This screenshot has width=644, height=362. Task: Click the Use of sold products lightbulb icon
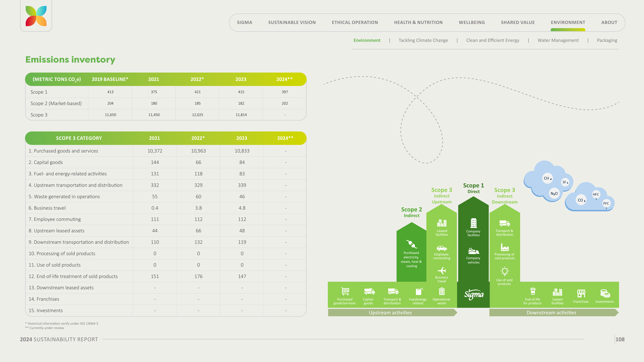pos(505,271)
